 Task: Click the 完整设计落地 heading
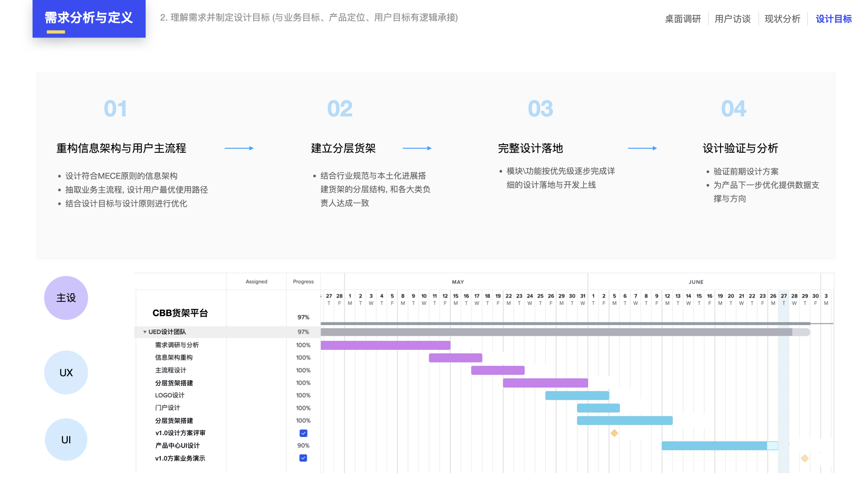click(530, 148)
